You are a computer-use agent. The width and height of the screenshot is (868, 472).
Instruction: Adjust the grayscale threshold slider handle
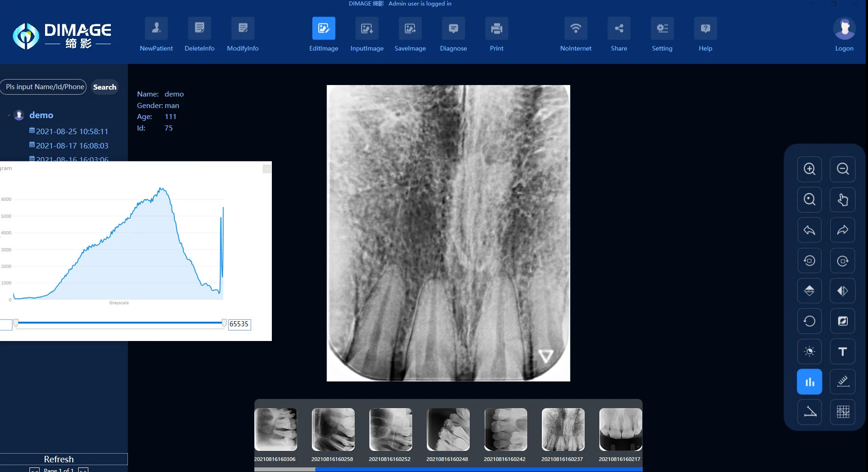coord(224,323)
